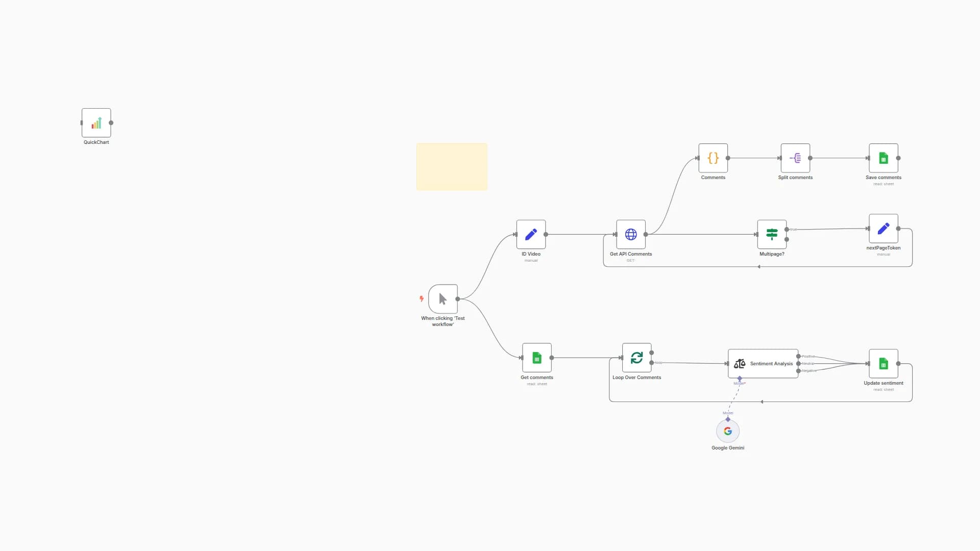980x551 pixels.
Task: Click the Sentiment Analysis Negative output
Action: click(798, 371)
